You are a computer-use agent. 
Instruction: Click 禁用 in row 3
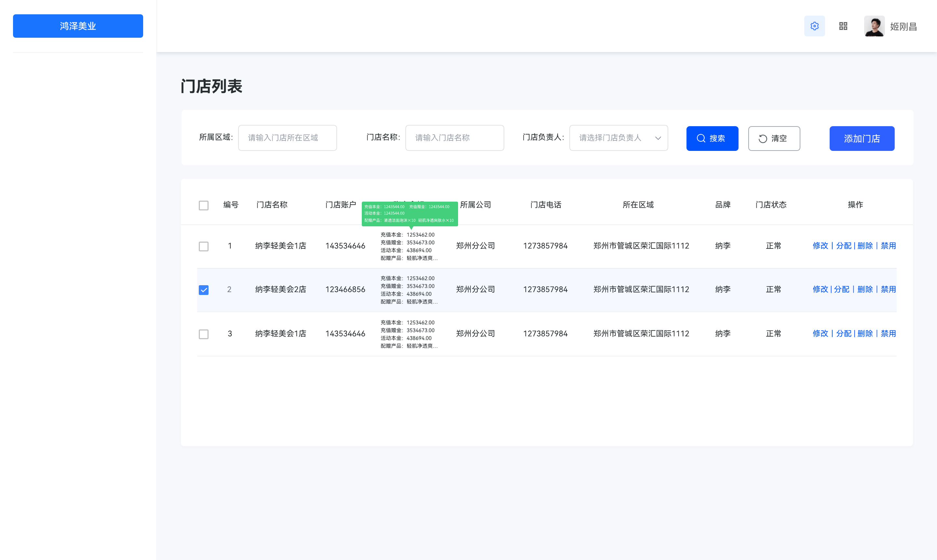click(x=888, y=334)
